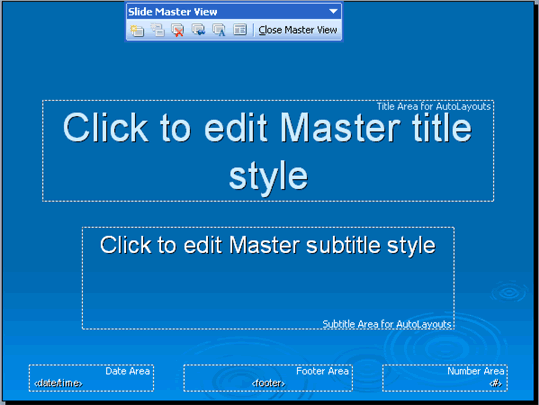Click the Title Area for AutoLayouts label

pos(434,107)
